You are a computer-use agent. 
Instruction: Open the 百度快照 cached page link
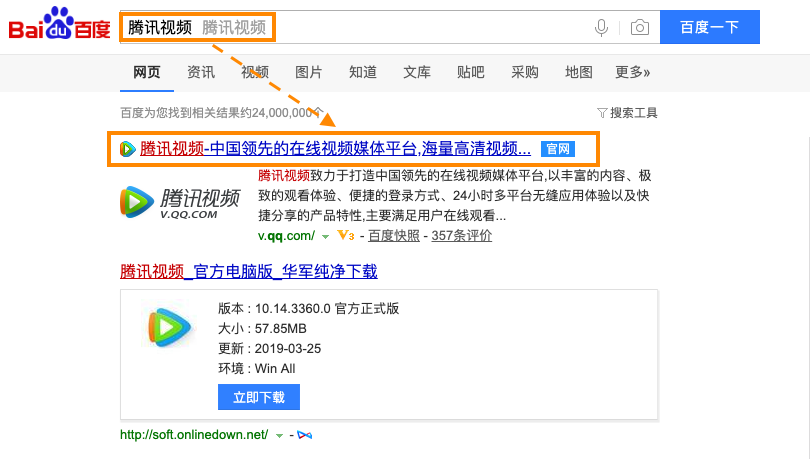pyautogui.click(x=394, y=236)
